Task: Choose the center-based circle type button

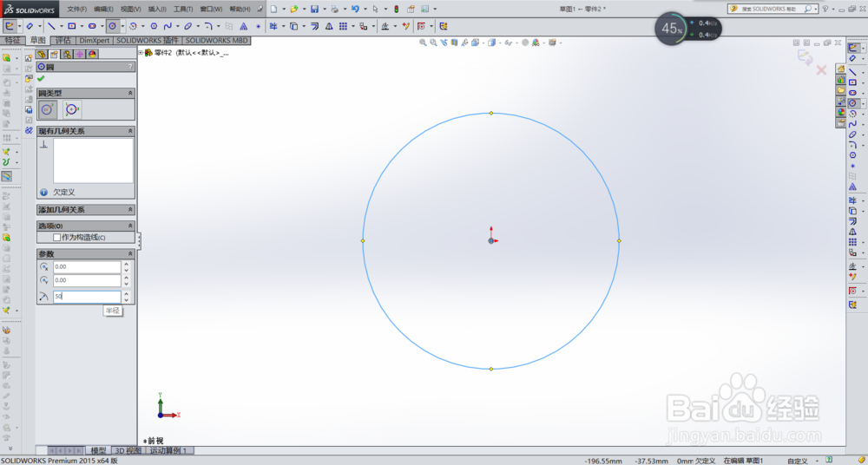Action: [47, 109]
